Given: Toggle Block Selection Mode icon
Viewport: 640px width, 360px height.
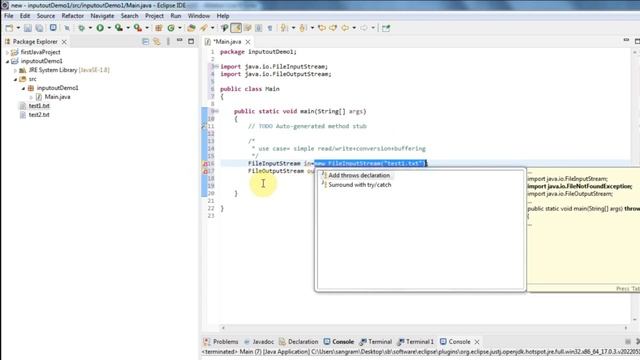Looking at the screenshot, I should 258,28.
